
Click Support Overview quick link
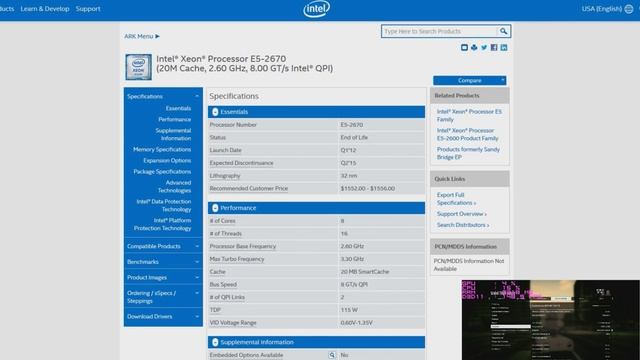click(462, 214)
